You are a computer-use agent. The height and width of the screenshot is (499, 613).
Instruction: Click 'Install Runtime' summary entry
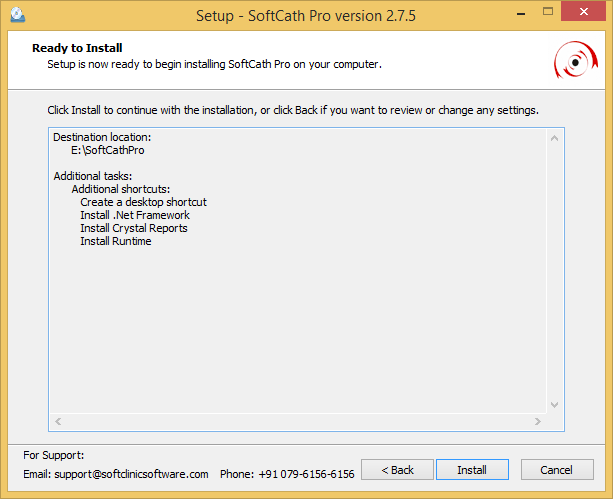pyautogui.click(x=116, y=241)
